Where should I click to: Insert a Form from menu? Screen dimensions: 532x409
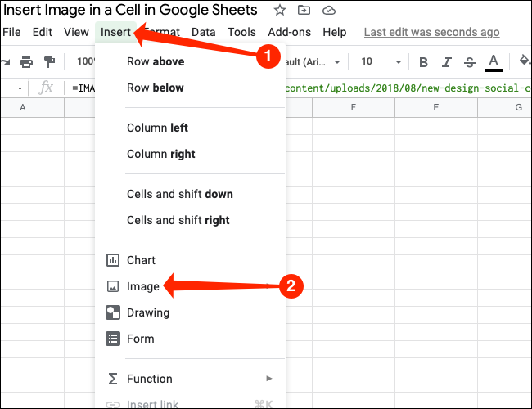coord(140,339)
